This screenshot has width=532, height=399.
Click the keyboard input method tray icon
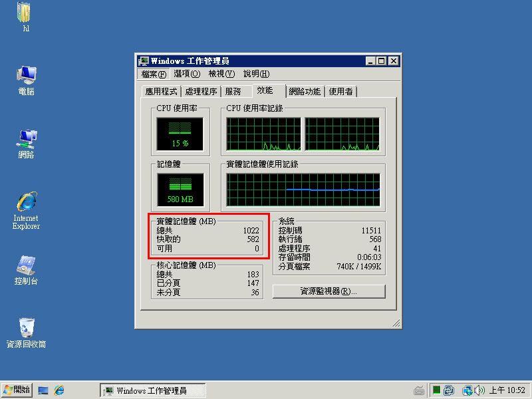[419, 391]
